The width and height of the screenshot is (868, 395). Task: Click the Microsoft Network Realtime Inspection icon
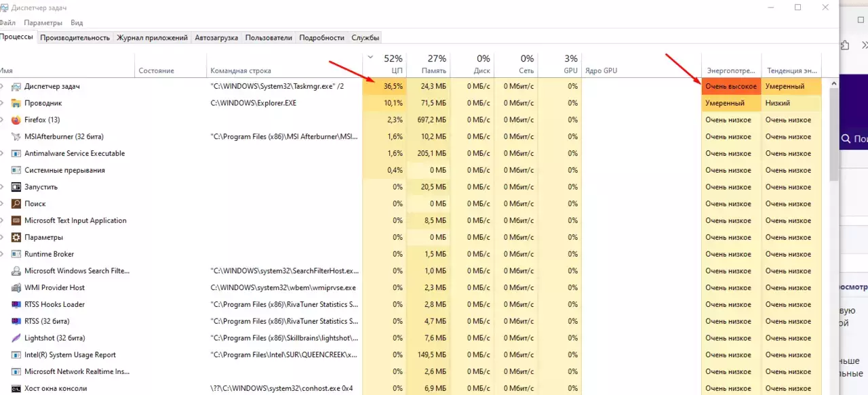(x=16, y=371)
